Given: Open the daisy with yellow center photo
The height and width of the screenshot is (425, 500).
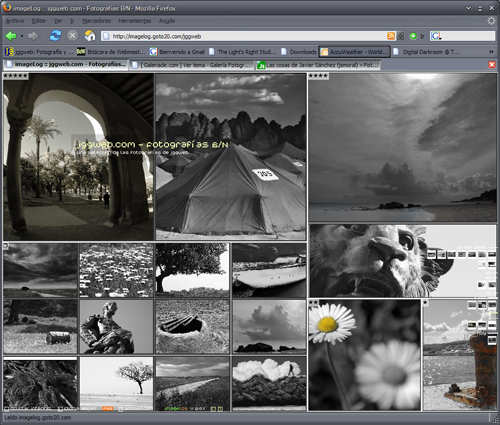Looking at the screenshot, I should 364,355.
